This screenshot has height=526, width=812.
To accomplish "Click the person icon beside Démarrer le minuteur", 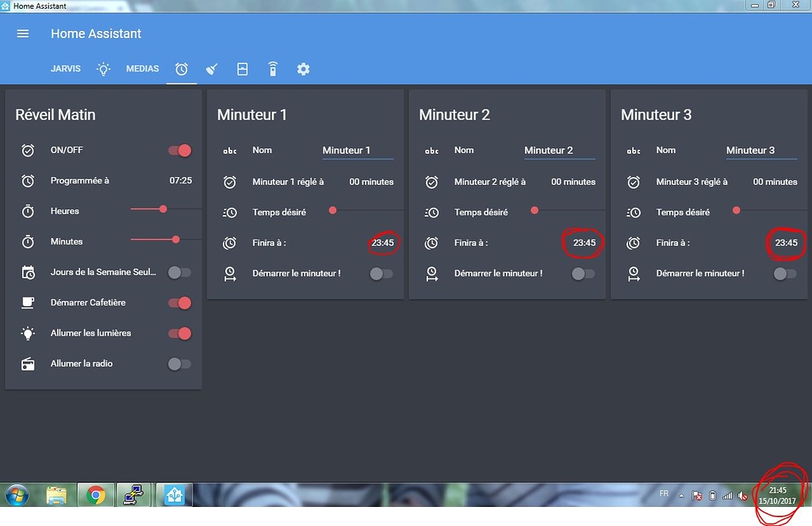I will pos(231,271).
